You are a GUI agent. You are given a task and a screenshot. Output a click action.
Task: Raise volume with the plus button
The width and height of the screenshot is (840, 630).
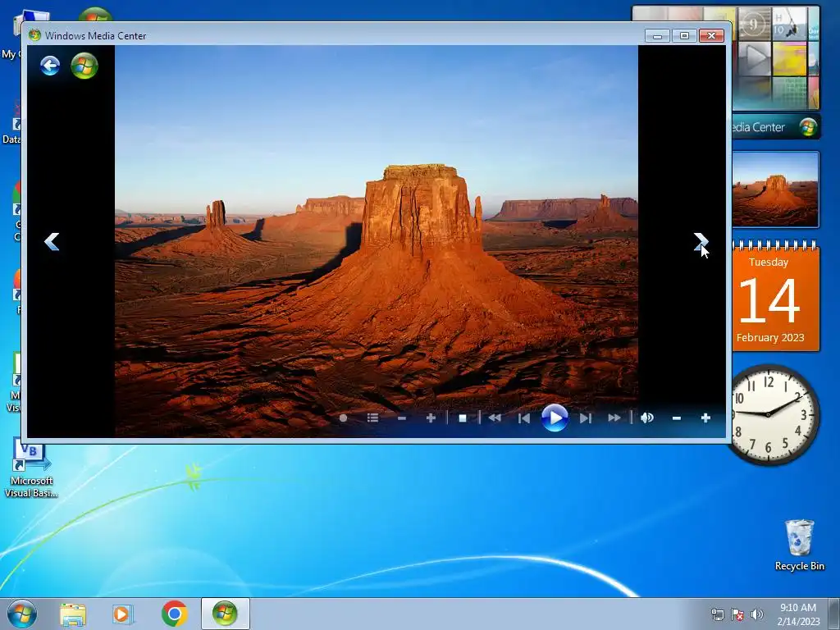pyautogui.click(x=705, y=418)
